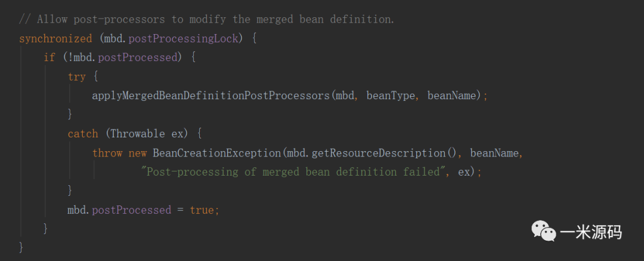Image resolution: width=644 pixels, height=261 pixels.
Task: Click the try keyword
Action: coord(76,76)
